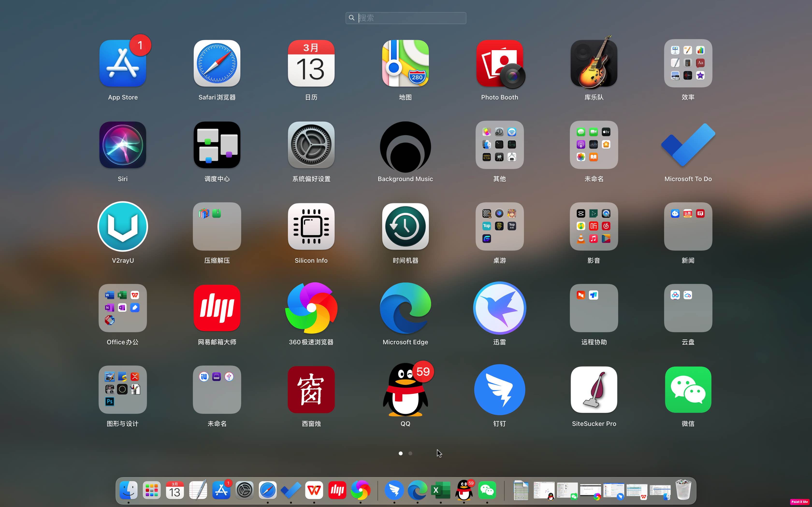Open Xunlei (迅雷) download app

[499, 308]
